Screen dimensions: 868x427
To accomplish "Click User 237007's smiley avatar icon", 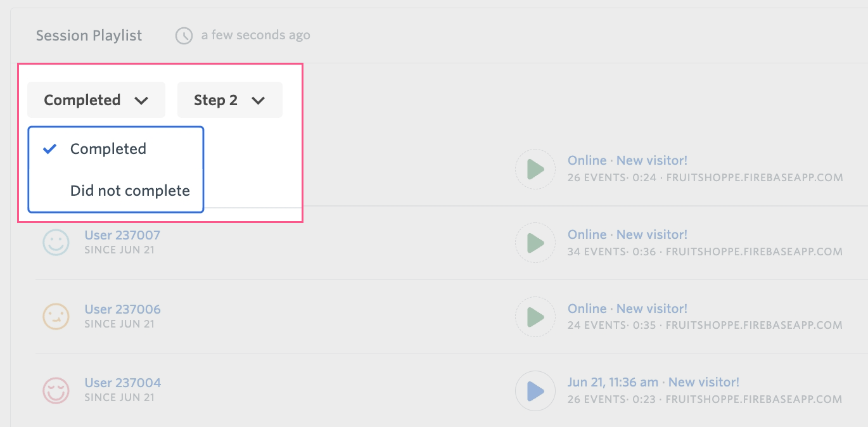I will (x=56, y=243).
